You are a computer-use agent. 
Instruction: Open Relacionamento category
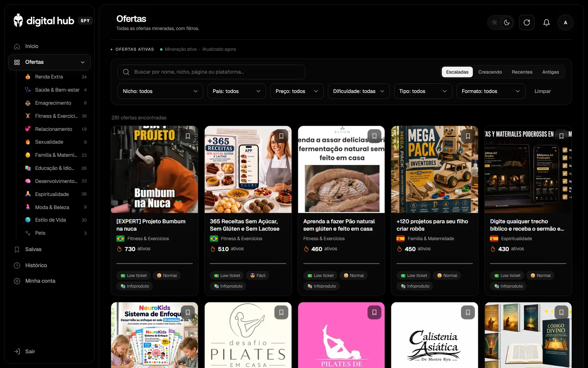pyautogui.click(x=56, y=129)
